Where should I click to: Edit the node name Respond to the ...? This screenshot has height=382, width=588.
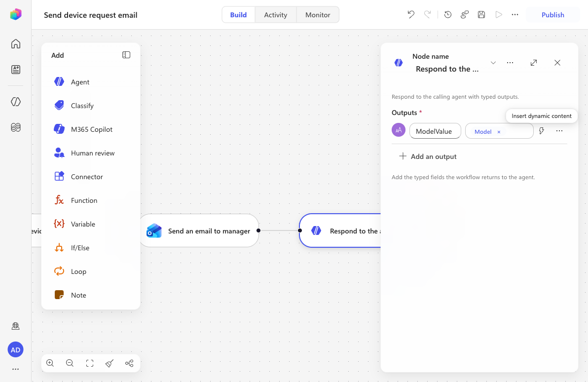[x=447, y=69]
